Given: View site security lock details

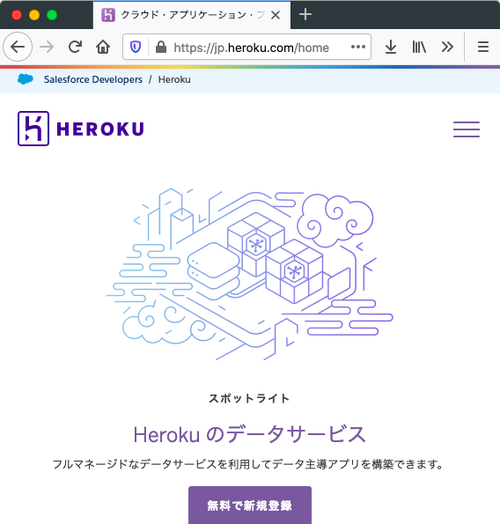Looking at the screenshot, I should (161, 47).
